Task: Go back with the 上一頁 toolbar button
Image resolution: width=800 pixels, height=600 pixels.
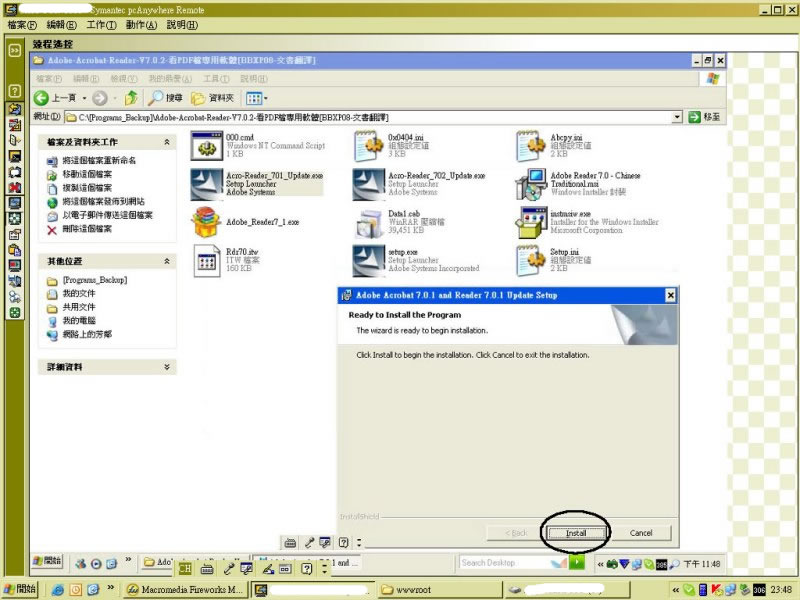Action: tap(55, 97)
